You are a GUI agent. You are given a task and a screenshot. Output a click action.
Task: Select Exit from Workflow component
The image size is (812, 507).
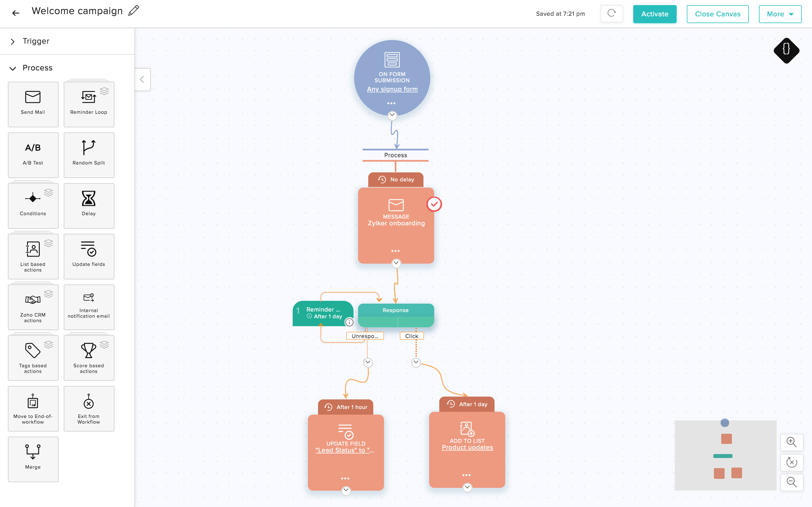(89, 408)
